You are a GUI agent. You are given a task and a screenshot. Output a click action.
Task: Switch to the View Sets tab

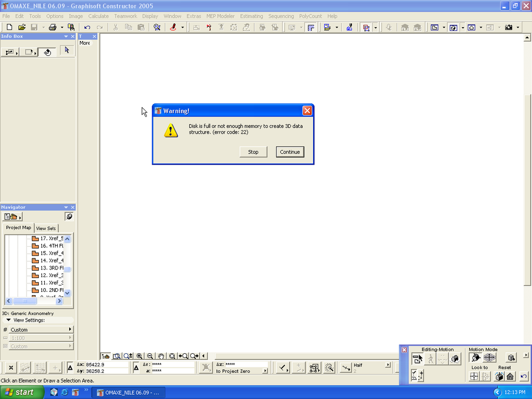(46, 229)
